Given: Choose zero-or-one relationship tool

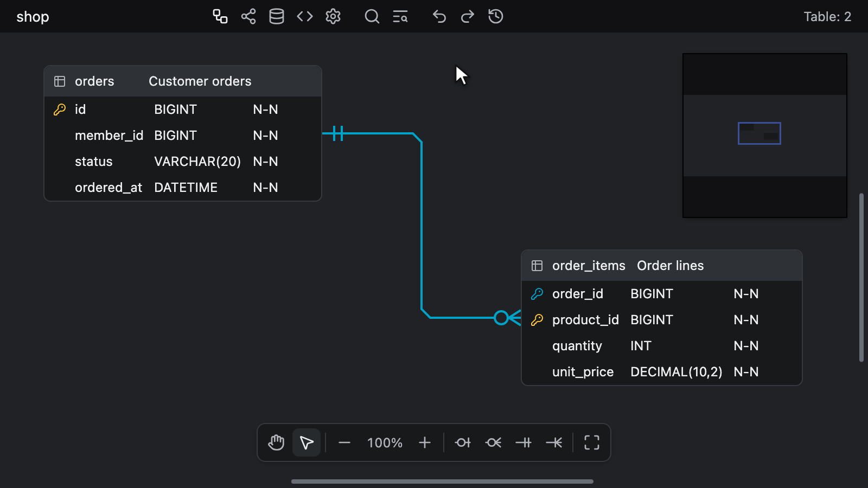Looking at the screenshot, I should (x=463, y=442).
